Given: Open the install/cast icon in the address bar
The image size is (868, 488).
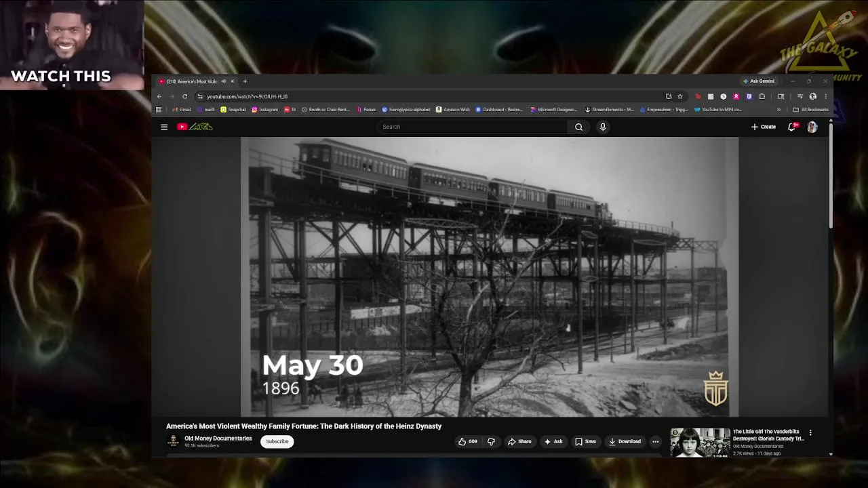Looking at the screenshot, I should tap(669, 96).
